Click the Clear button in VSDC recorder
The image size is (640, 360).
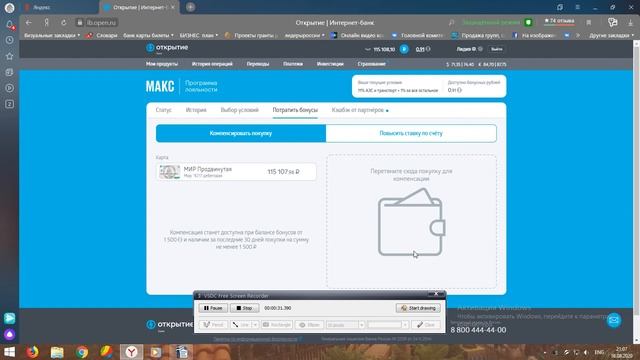tap(426, 325)
